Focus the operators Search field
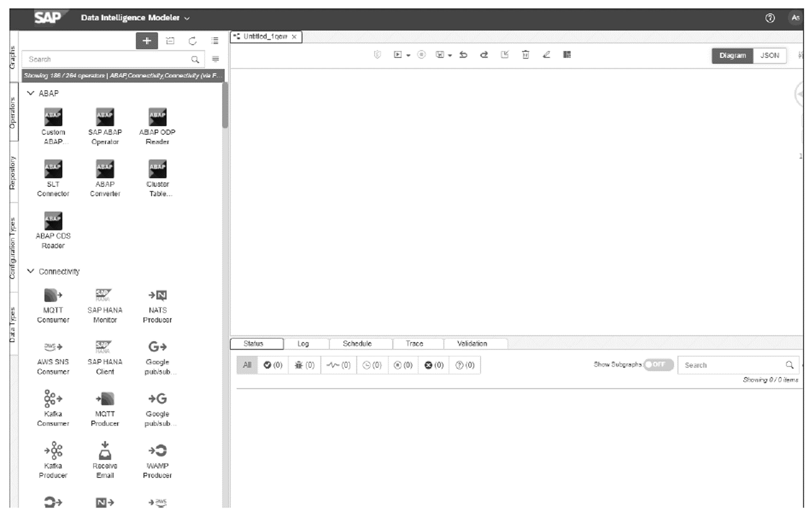Screen dimensions: 812x519 click(113, 59)
